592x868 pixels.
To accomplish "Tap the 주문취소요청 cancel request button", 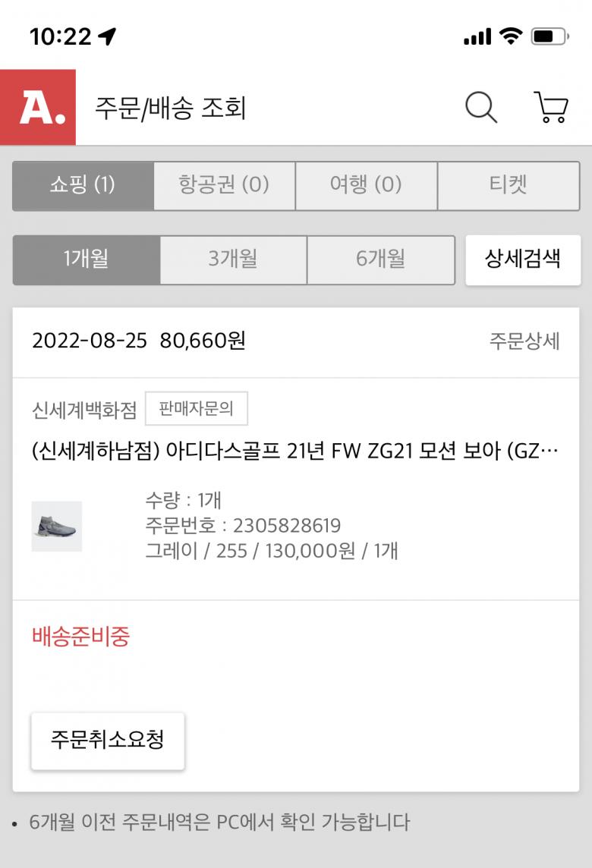I will tap(108, 741).
